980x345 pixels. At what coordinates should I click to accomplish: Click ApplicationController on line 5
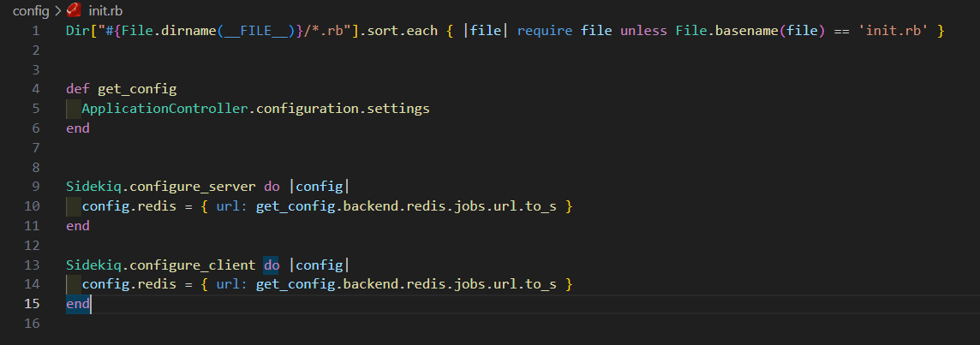pos(165,109)
